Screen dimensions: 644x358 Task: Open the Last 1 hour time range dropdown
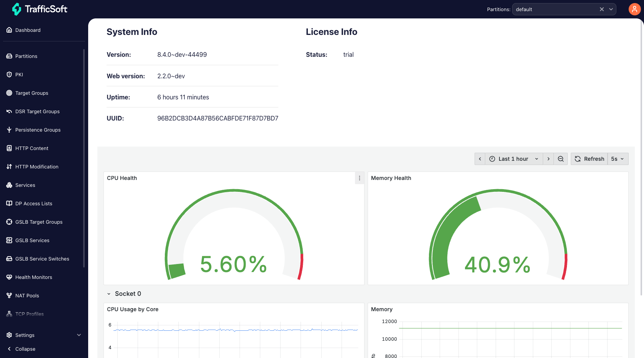coord(514,158)
